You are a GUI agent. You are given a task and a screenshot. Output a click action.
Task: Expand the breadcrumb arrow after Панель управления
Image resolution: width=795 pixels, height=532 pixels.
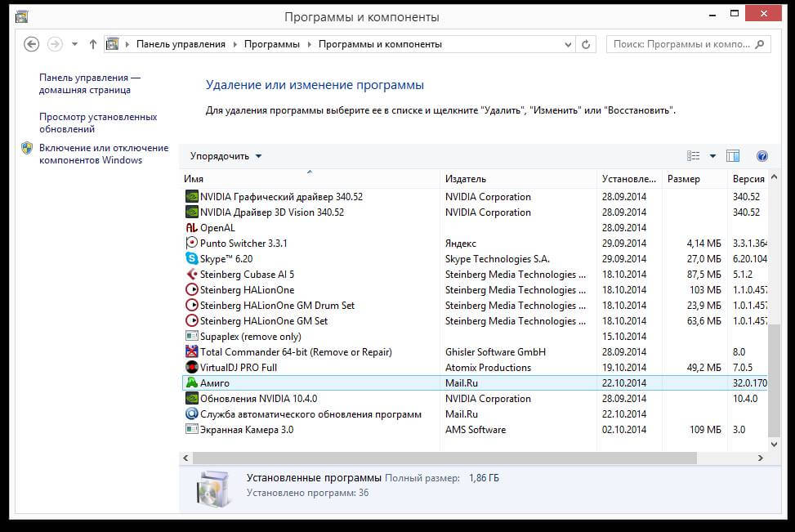[234, 45]
